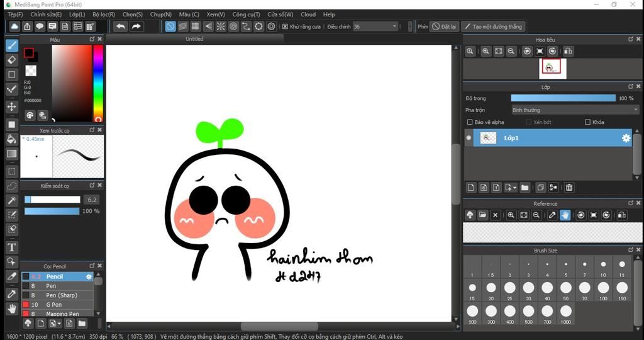Select the Text tool
Screen dimensions: 644x340
point(11,247)
